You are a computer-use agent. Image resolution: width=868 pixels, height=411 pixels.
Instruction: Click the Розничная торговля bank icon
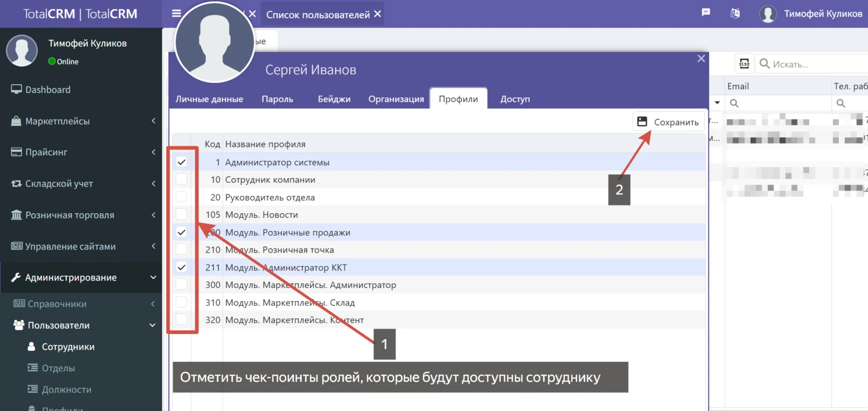[16, 215]
